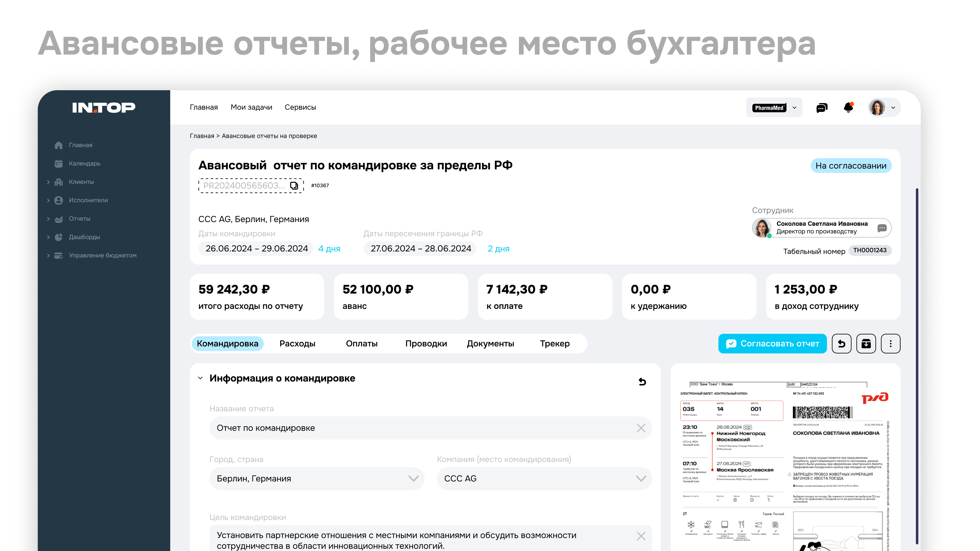
Task: Collapse the Информация о командировке section
Action: coord(201,378)
